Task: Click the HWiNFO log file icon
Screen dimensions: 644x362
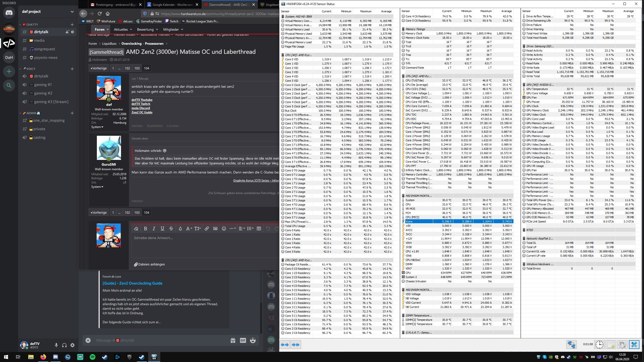Action: pyautogui.click(x=611, y=344)
